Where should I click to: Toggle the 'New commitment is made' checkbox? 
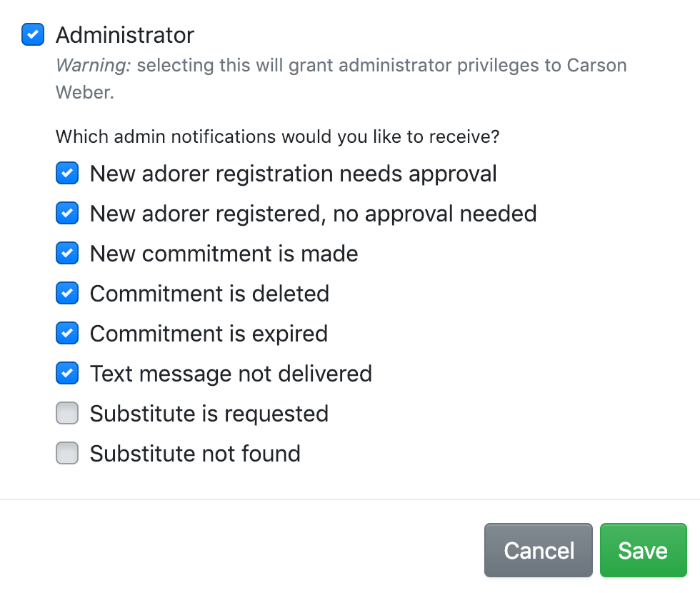click(x=67, y=254)
